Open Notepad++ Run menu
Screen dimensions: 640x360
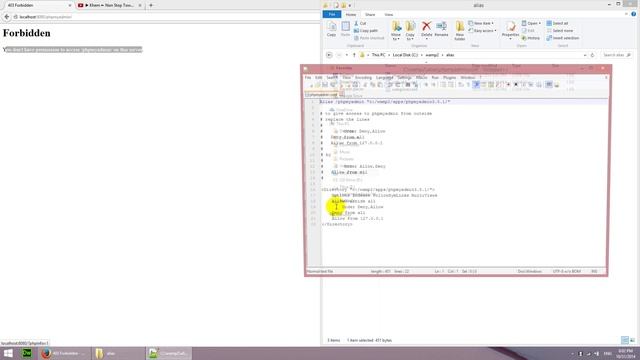click(x=435, y=78)
